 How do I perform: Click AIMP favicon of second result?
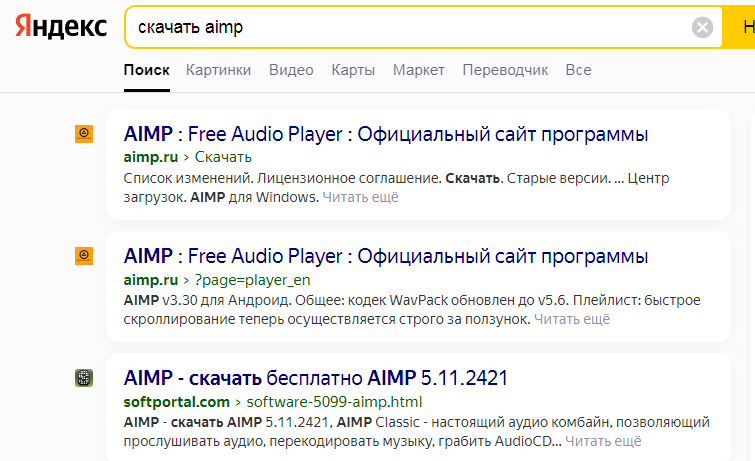tap(84, 256)
